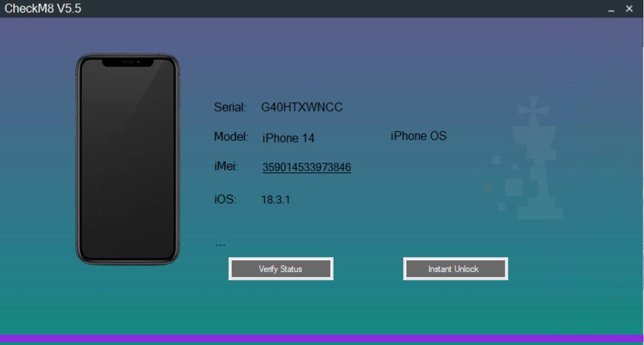The height and width of the screenshot is (345, 644).
Task: Click the iPhone OS text
Action: point(418,136)
